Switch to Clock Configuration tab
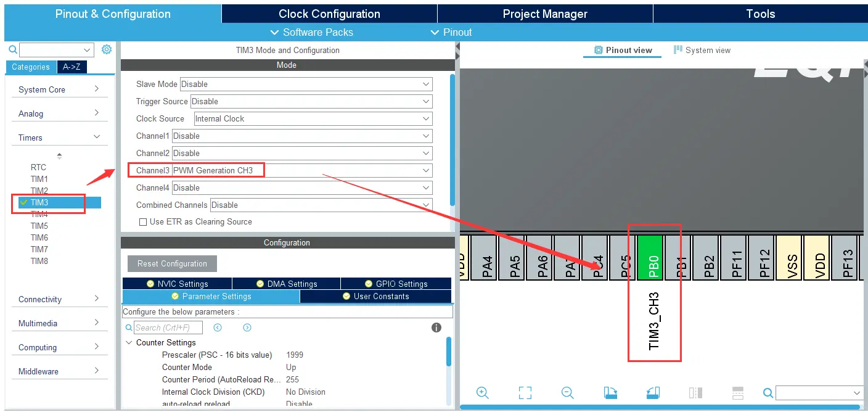The height and width of the screenshot is (412, 868). pyautogui.click(x=329, y=14)
